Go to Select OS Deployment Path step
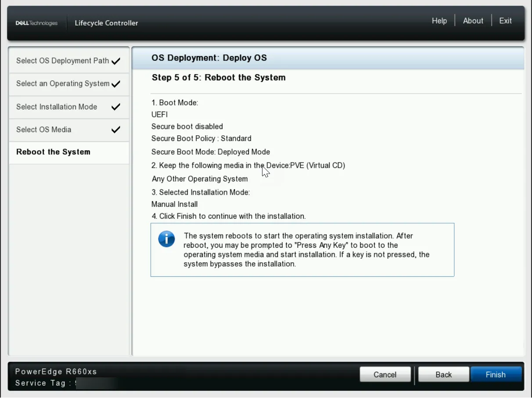 62,61
